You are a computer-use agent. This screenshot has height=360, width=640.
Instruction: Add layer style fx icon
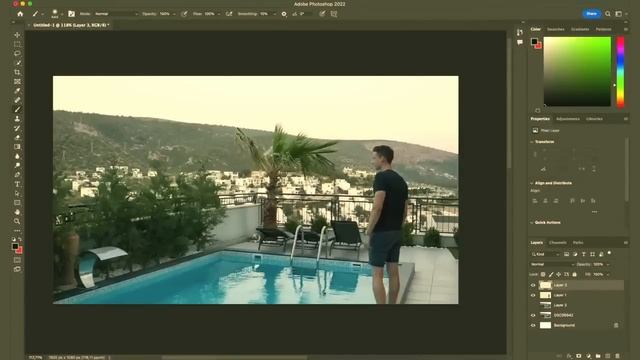point(569,356)
